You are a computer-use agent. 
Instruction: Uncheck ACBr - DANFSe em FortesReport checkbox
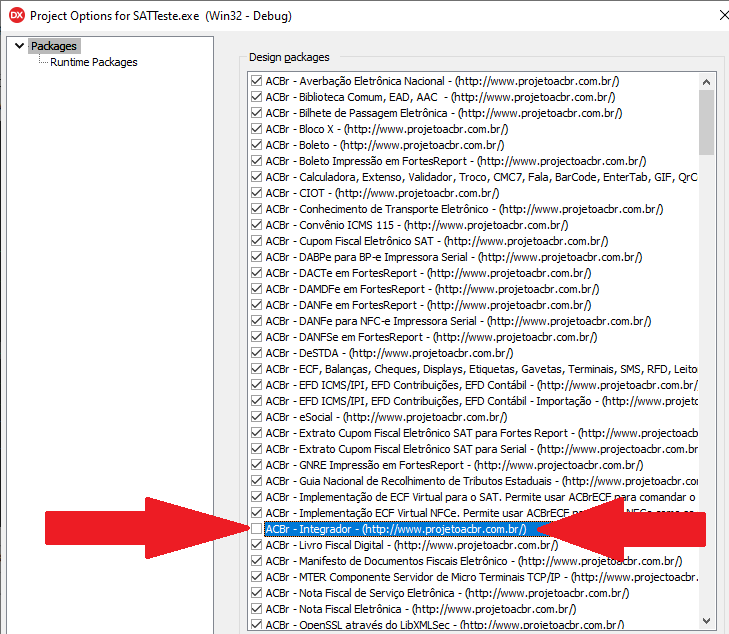click(x=256, y=337)
